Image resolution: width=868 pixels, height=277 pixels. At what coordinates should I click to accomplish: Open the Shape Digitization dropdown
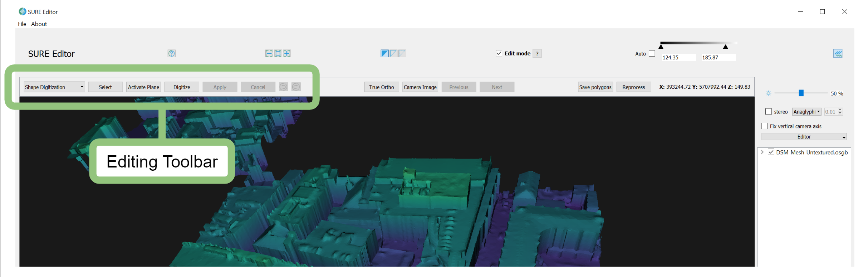pos(54,87)
